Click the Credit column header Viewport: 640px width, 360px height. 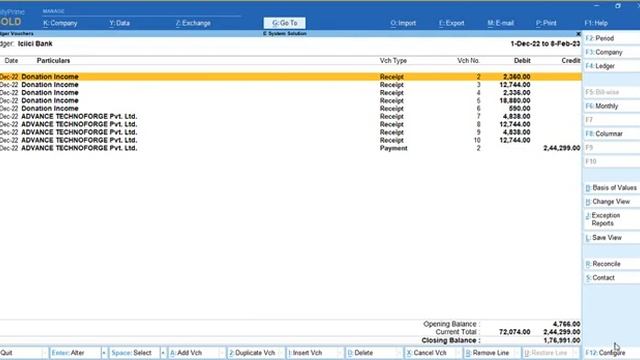tap(571, 61)
